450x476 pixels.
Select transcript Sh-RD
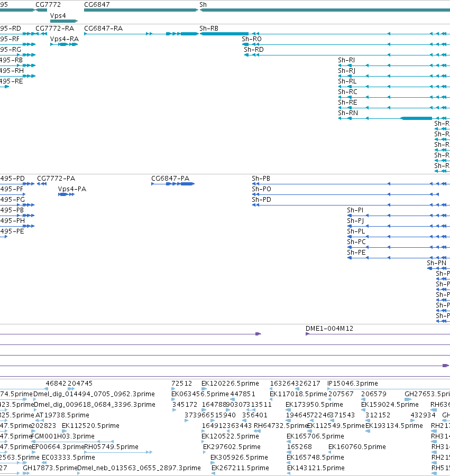[254, 50]
